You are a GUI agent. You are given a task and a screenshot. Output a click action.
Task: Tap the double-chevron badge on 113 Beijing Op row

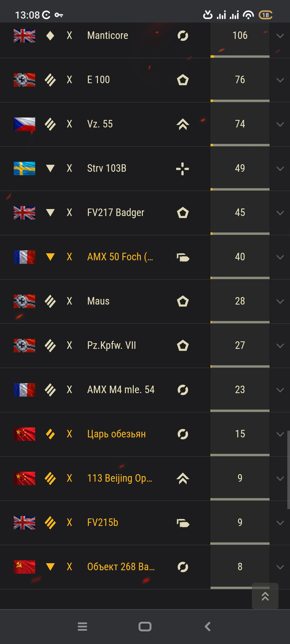pyautogui.click(x=183, y=478)
